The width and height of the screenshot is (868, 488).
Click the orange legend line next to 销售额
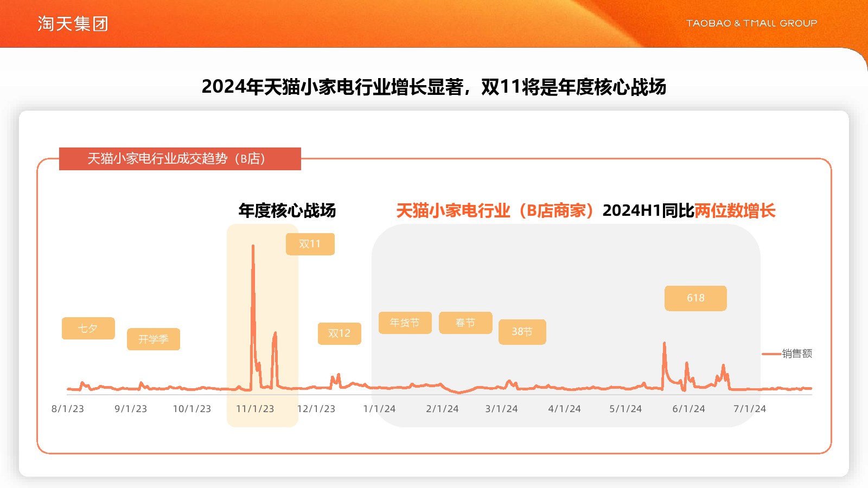(x=771, y=354)
